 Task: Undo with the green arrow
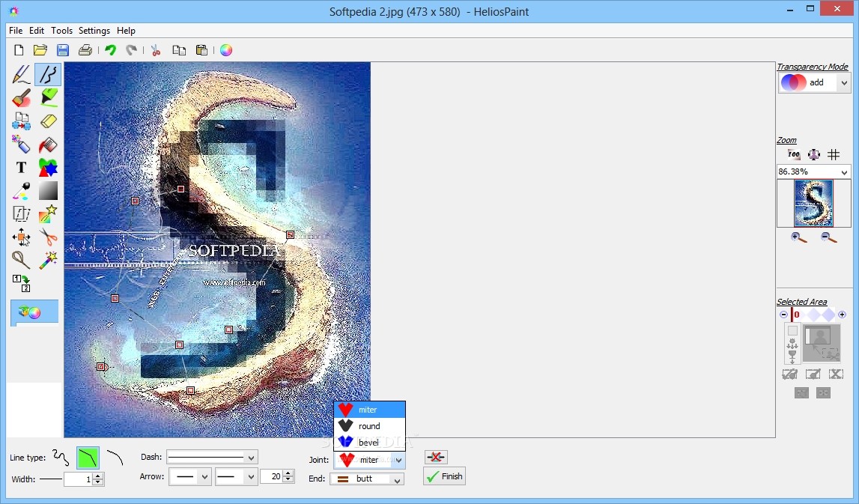pyautogui.click(x=111, y=50)
